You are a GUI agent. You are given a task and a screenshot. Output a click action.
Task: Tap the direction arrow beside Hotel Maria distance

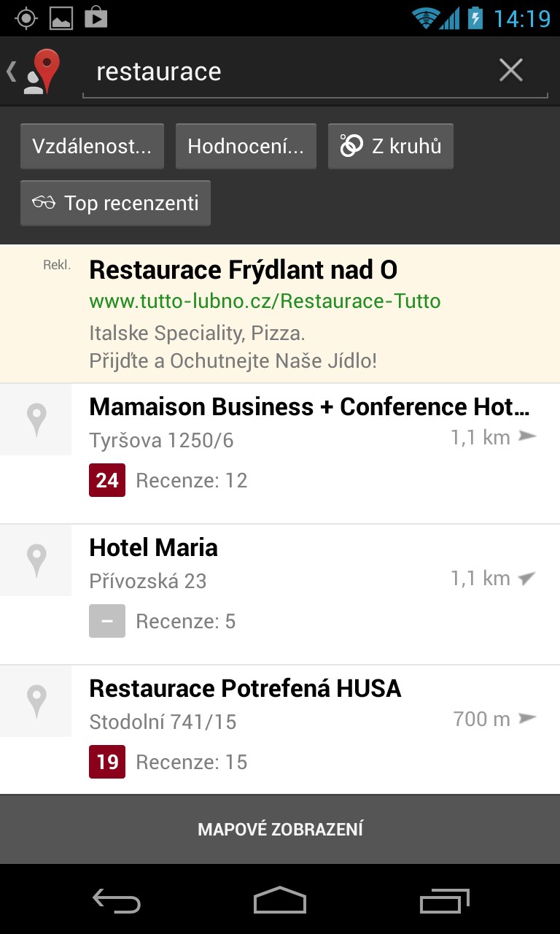(526, 579)
